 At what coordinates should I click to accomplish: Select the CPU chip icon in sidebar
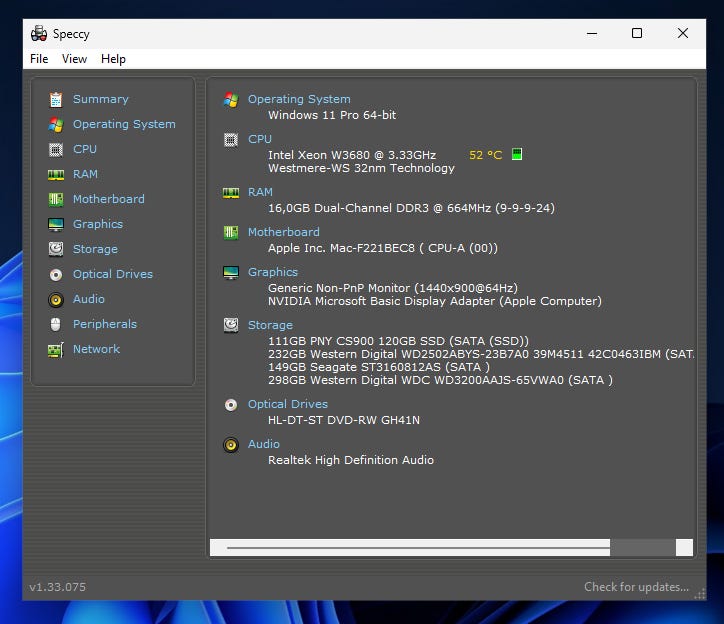point(56,149)
